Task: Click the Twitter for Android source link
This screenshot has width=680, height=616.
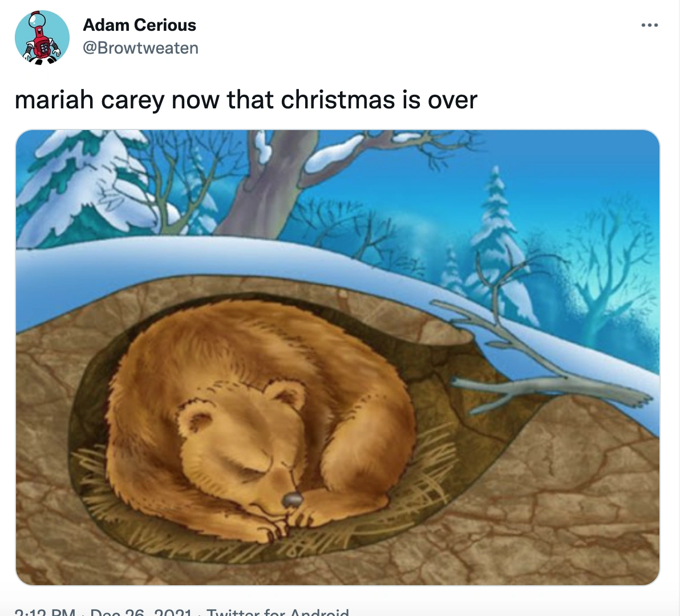Action: pyautogui.click(x=278, y=611)
